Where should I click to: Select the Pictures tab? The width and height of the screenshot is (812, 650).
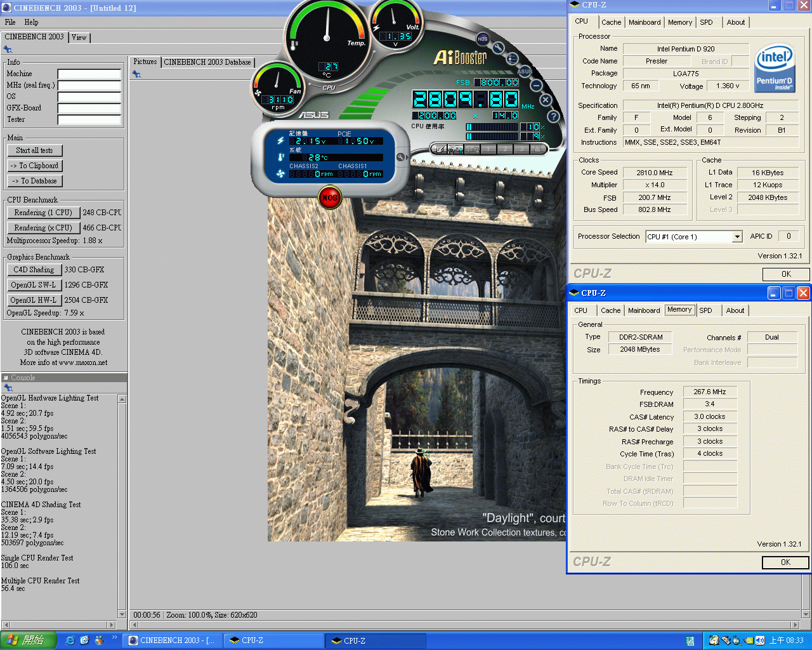145,62
